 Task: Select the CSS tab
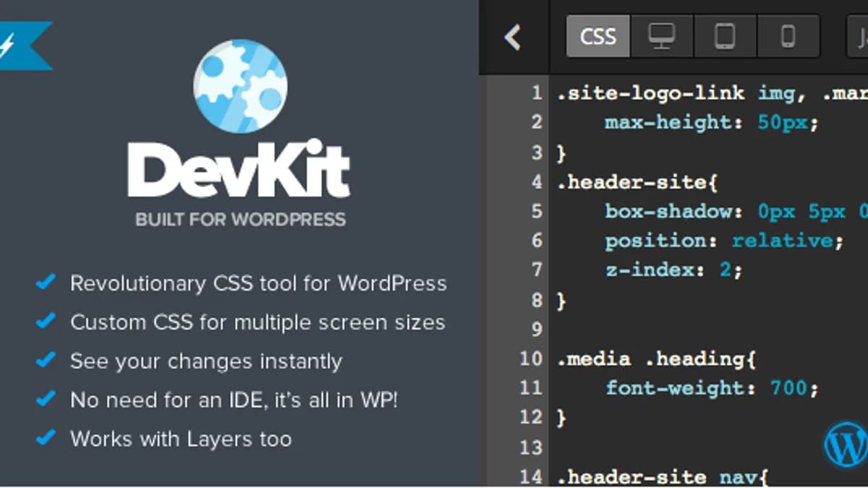[598, 36]
